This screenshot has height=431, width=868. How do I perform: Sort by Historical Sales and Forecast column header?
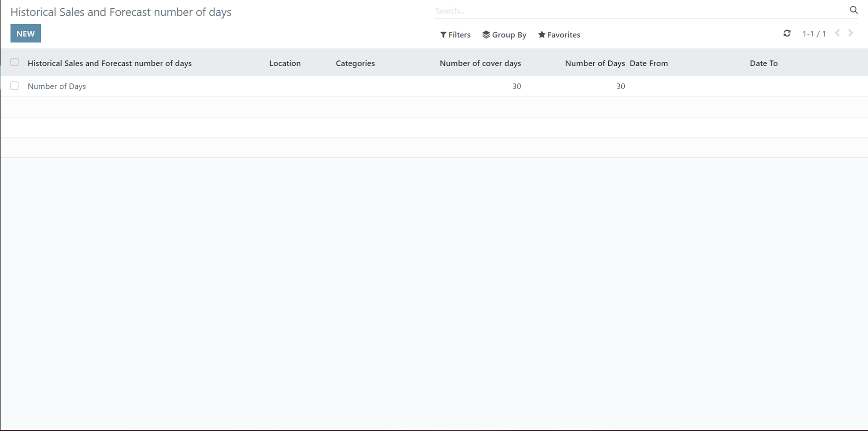click(110, 63)
